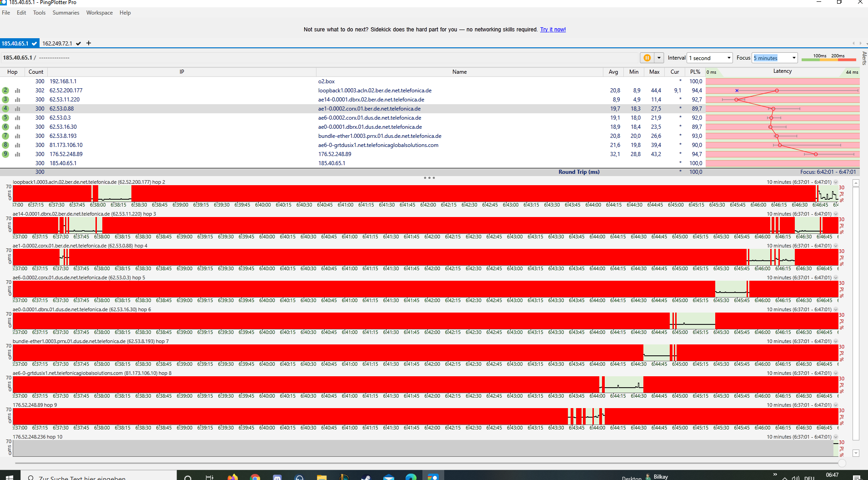Click the hop 5 green number badge
868x480 pixels.
pyautogui.click(x=5, y=118)
